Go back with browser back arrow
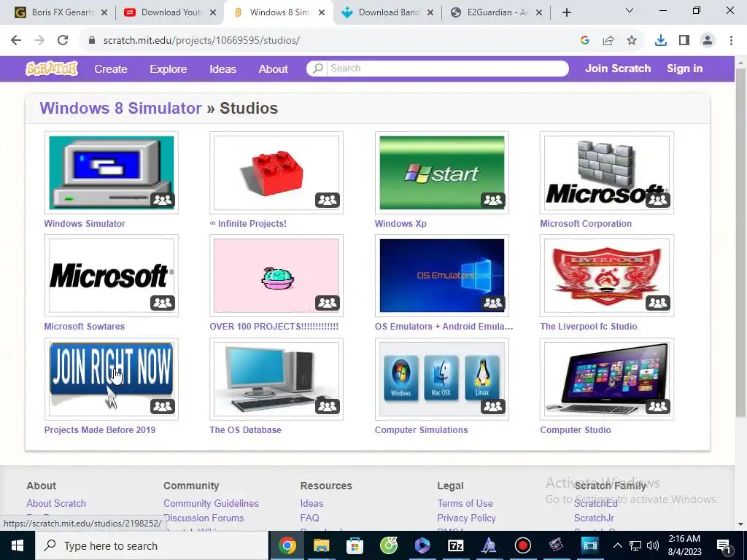The width and height of the screenshot is (747, 560). [16, 40]
